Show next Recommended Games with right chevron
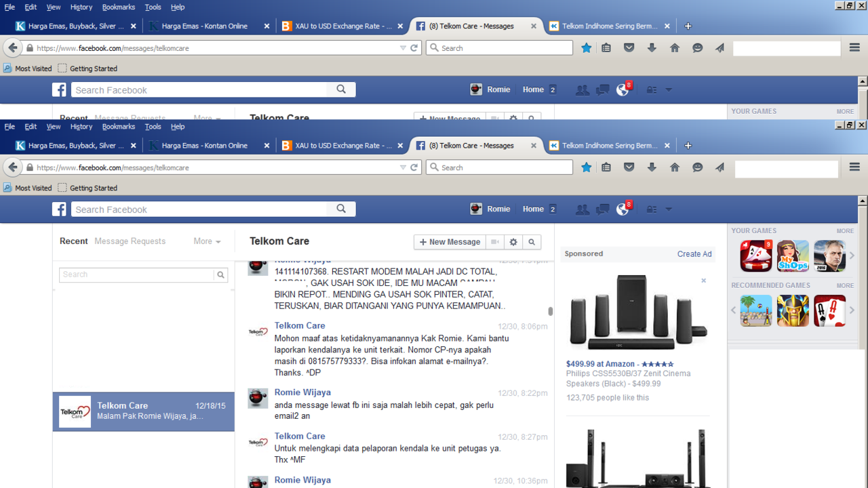 click(x=852, y=310)
